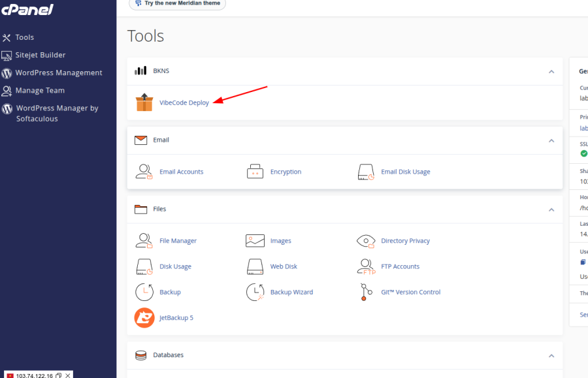Copy the 103.74.122.16 IP address icon
Image resolution: width=588 pixels, height=378 pixels.
(x=59, y=375)
